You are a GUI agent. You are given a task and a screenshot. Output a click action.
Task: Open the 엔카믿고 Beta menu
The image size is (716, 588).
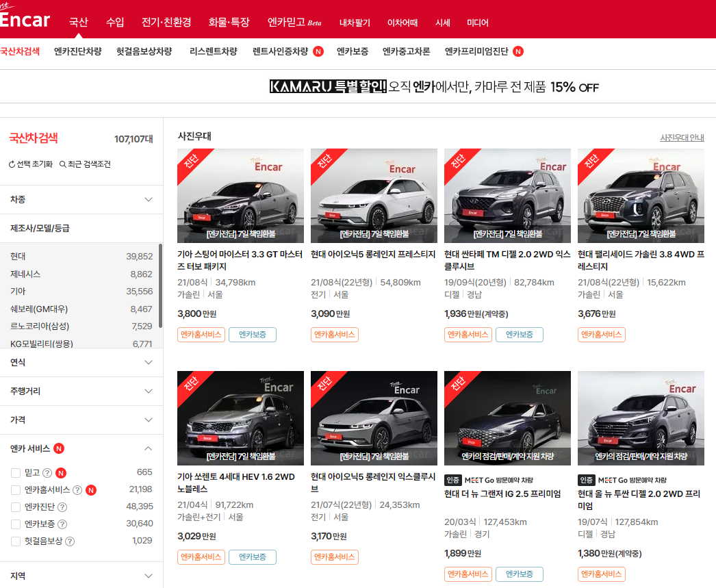(294, 22)
